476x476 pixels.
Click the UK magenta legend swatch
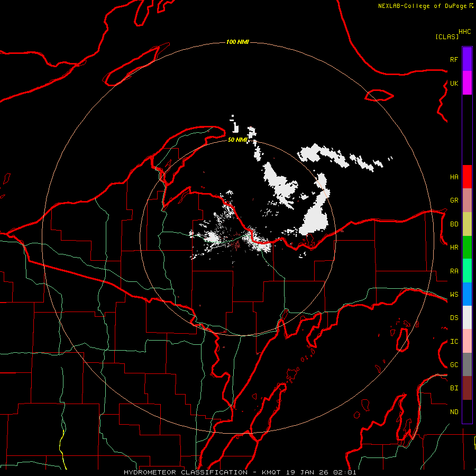pyautogui.click(x=467, y=83)
